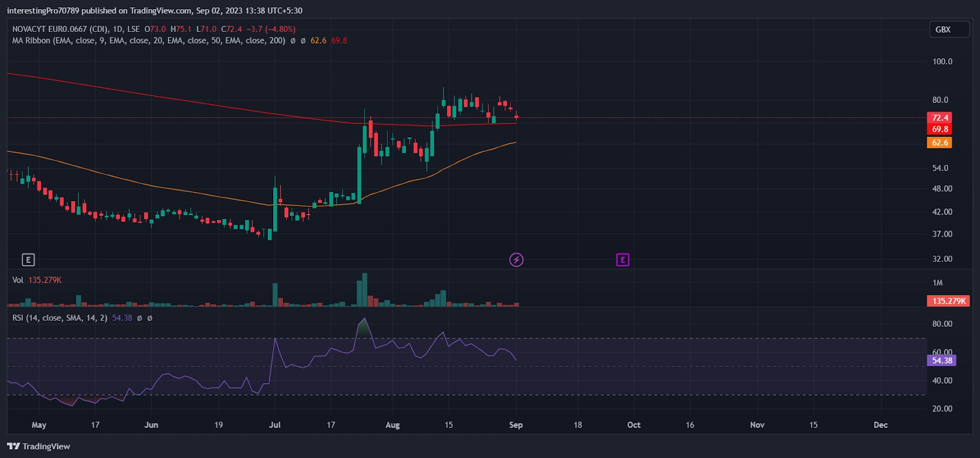Select the RSI (14, close, SMA, 14, 2) legend
The height and width of the screenshot is (458, 980).
click(x=60, y=318)
